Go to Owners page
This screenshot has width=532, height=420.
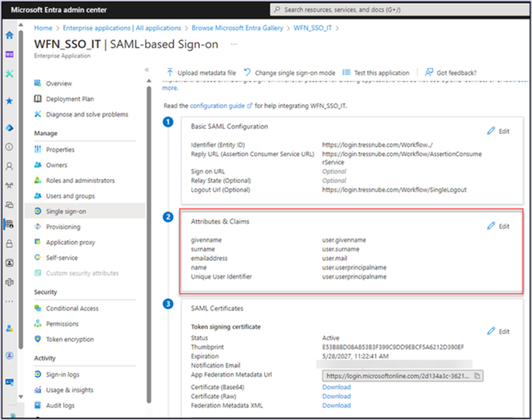[x=56, y=165]
